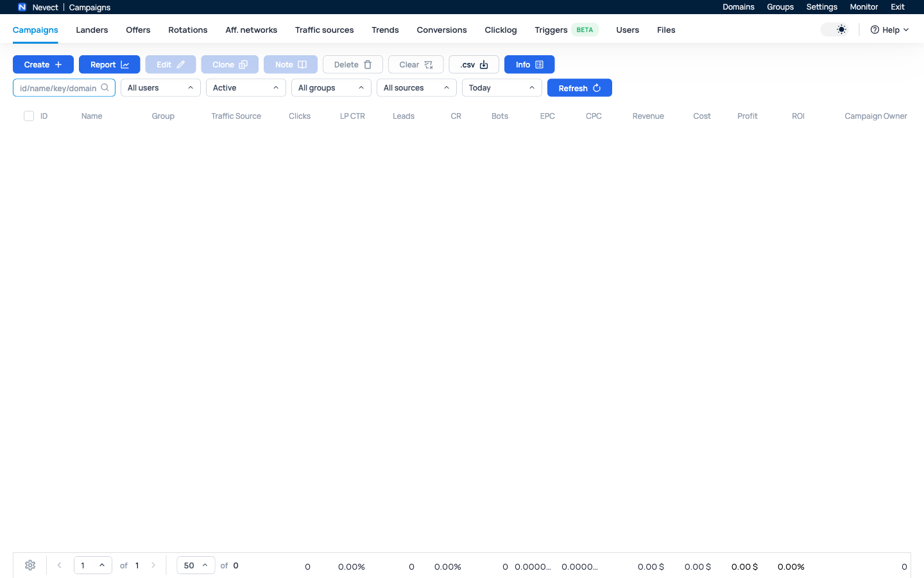The width and height of the screenshot is (924, 578).
Task: Go to previous page arrow
Action: (x=59, y=565)
